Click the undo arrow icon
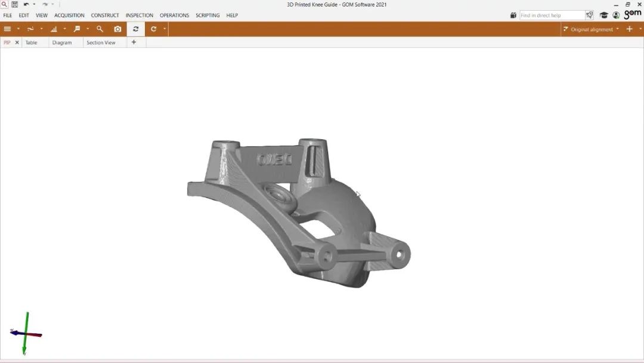Viewport: 644px width, 363px height. click(26, 4)
